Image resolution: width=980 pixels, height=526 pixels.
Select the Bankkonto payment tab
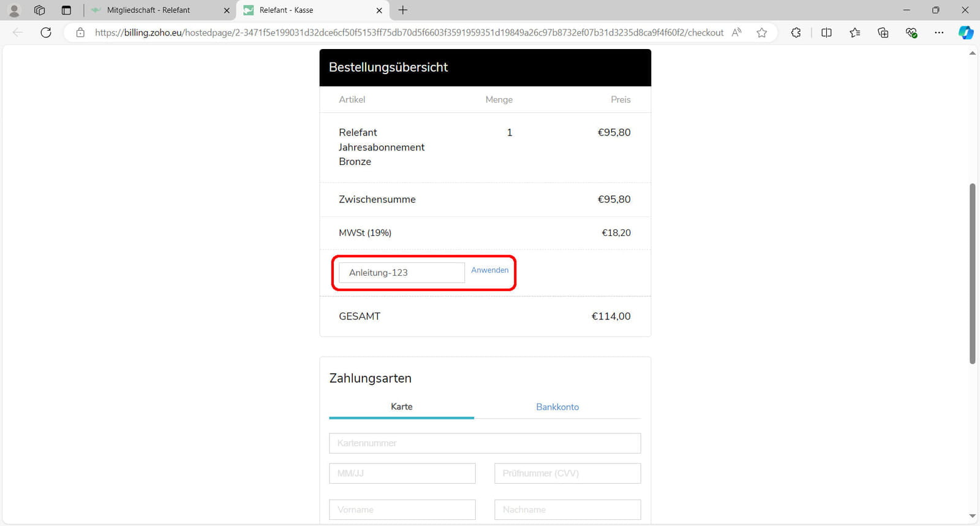(557, 407)
